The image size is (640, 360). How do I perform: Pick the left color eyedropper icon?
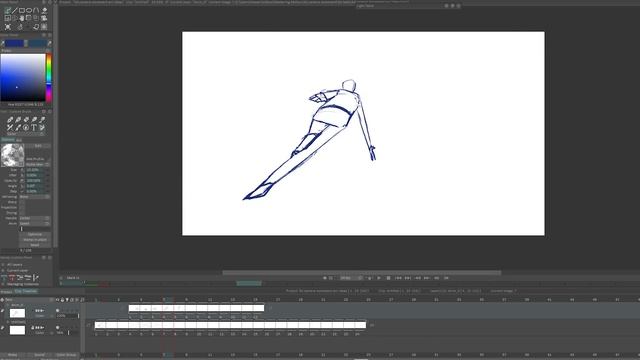coord(2,43)
